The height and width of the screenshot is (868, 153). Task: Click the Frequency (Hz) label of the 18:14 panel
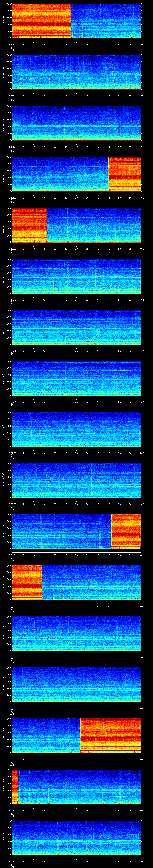pos(3,21)
